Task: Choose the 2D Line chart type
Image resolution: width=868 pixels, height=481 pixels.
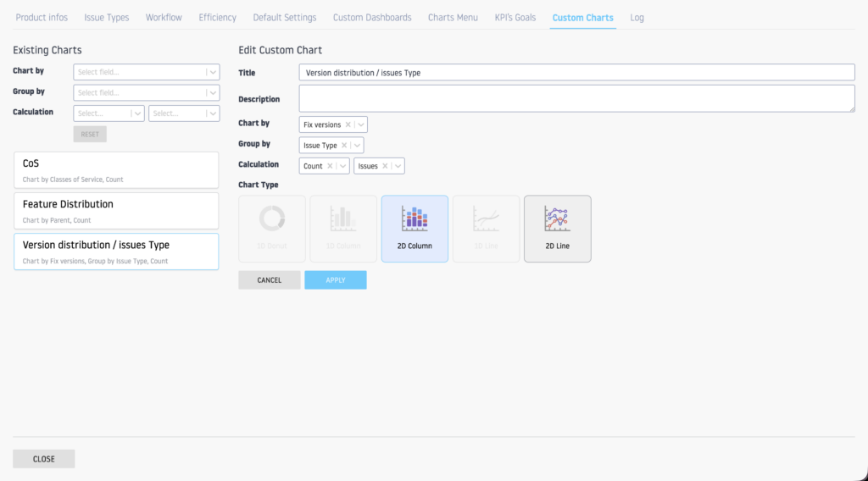Action: tap(557, 228)
